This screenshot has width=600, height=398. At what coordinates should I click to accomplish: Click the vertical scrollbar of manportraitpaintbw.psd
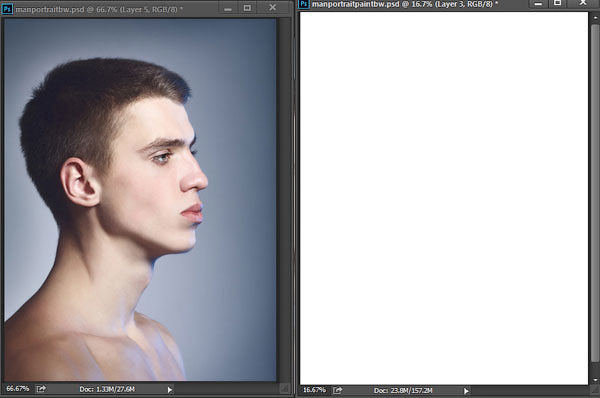[595, 193]
